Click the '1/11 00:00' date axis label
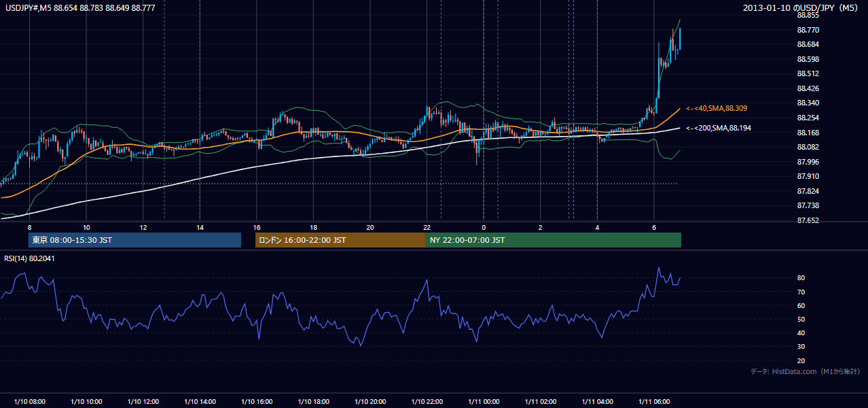The width and height of the screenshot is (868, 408). pos(484,402)
